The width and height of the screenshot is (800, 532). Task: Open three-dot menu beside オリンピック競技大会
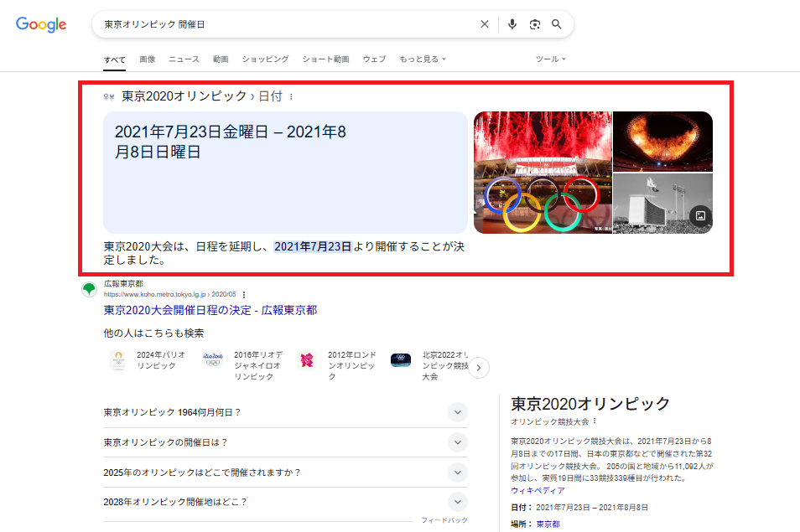click(595, 421)
